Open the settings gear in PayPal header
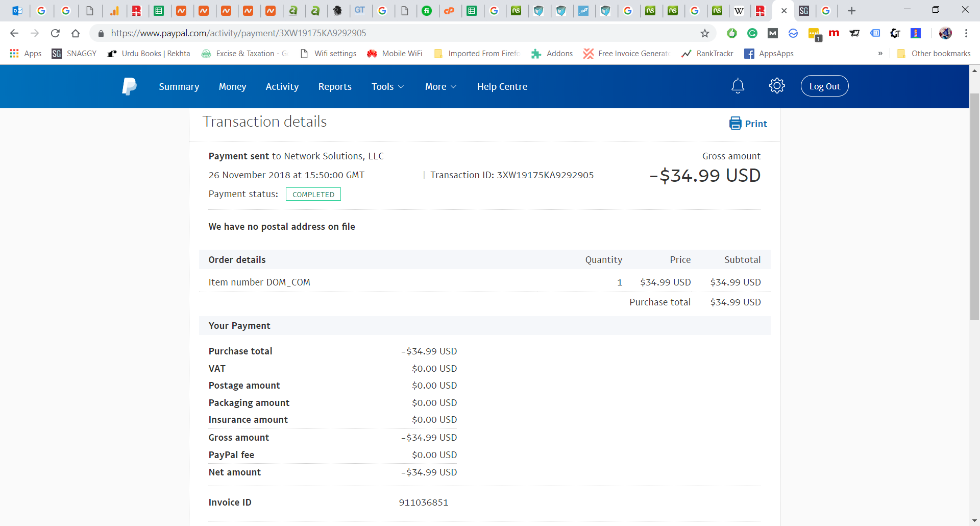Screen dimensions: 980x526 pyautogui.click(x=777, y=86)
